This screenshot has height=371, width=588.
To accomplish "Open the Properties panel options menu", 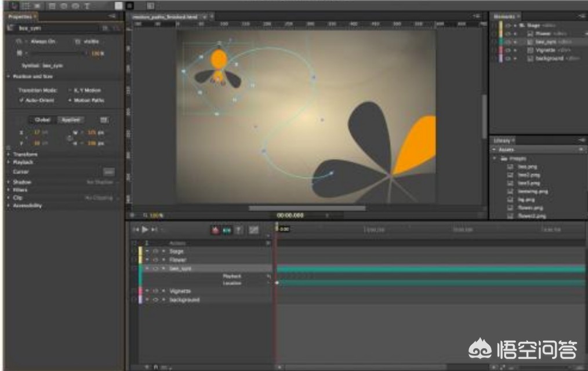I will [x=112, y=16].
